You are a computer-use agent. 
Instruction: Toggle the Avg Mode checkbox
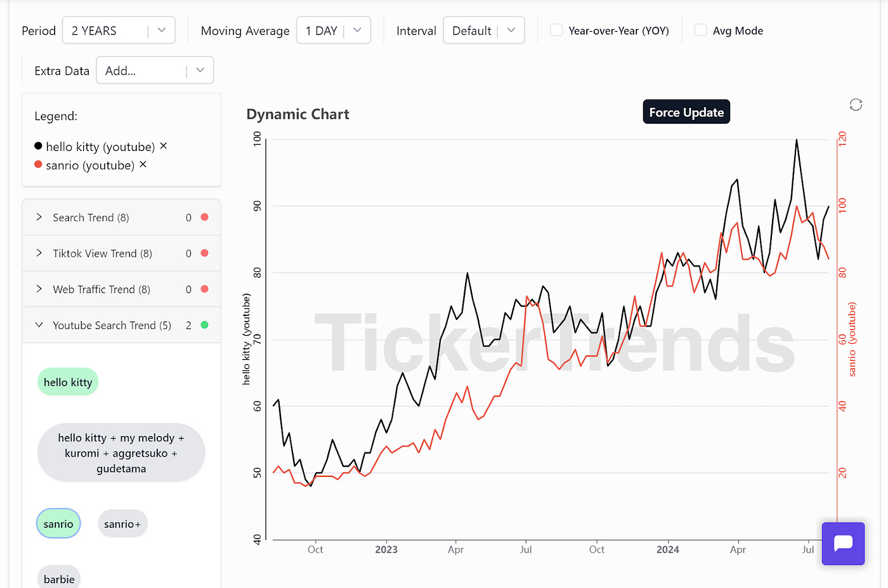[x=700, y=30]
